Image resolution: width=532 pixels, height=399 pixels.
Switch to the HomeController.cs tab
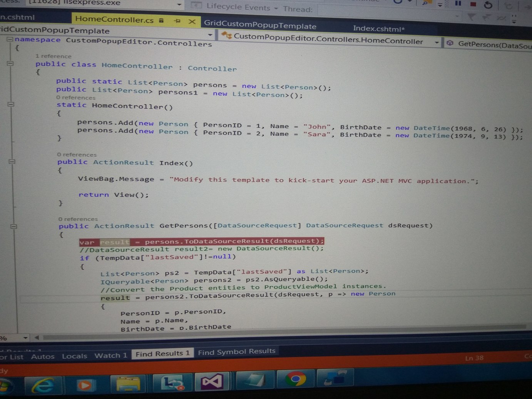tap(114, 19)
